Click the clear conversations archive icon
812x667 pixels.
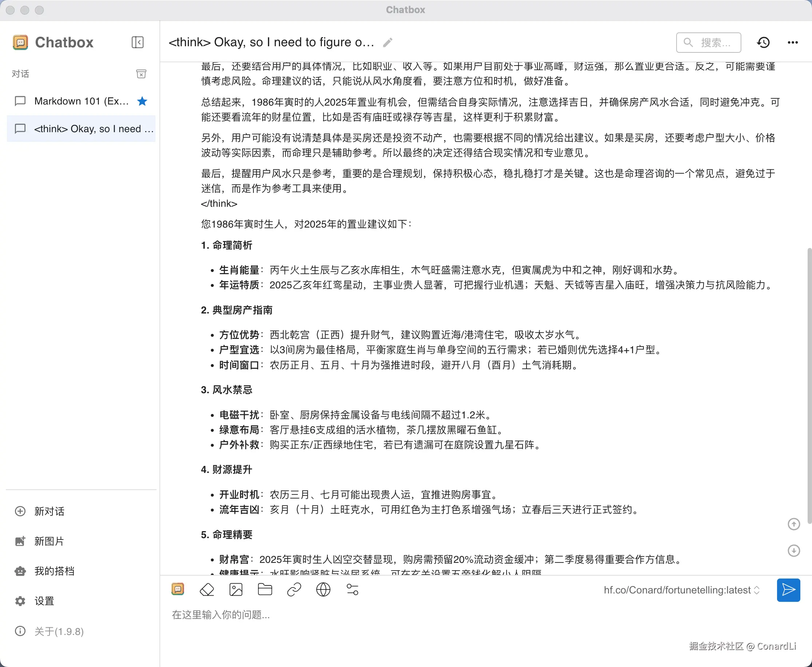pyautogui.click(x=141, y=74)
